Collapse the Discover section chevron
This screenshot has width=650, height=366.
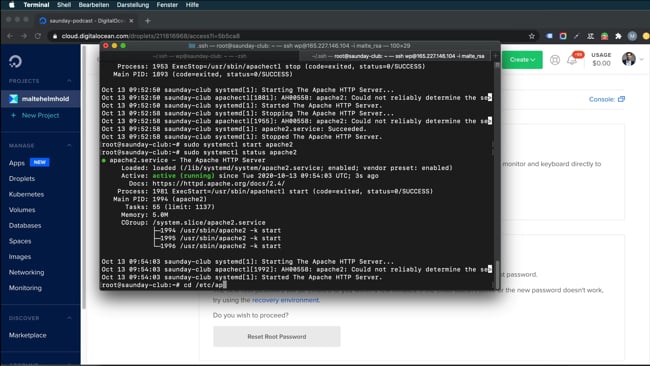[69, 318]
